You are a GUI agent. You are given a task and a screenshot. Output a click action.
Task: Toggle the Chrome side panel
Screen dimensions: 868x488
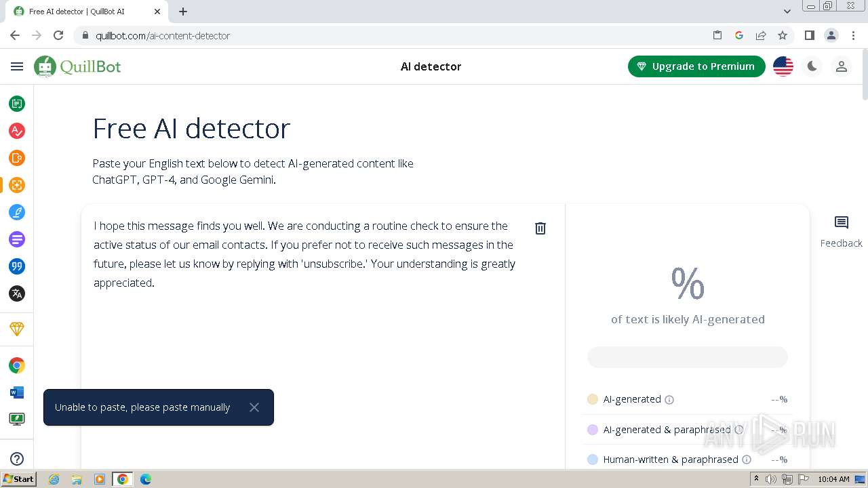pyautogui.click(x=809, y=35)
